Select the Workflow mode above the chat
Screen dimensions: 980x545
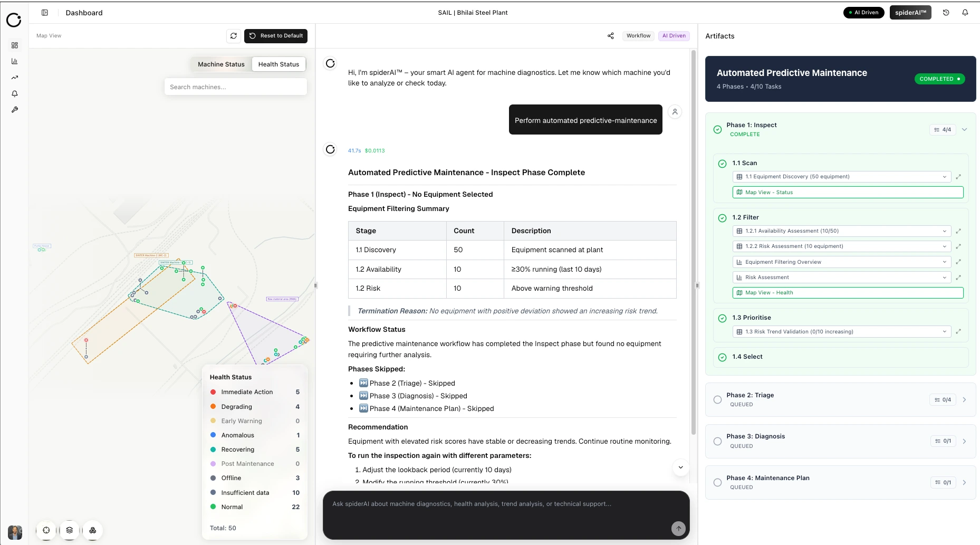pos(638,36)
